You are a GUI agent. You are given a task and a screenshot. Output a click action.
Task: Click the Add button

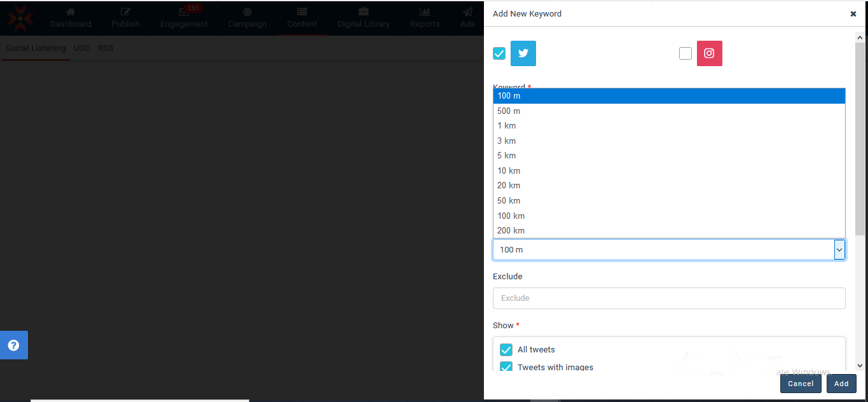(841, 384)
